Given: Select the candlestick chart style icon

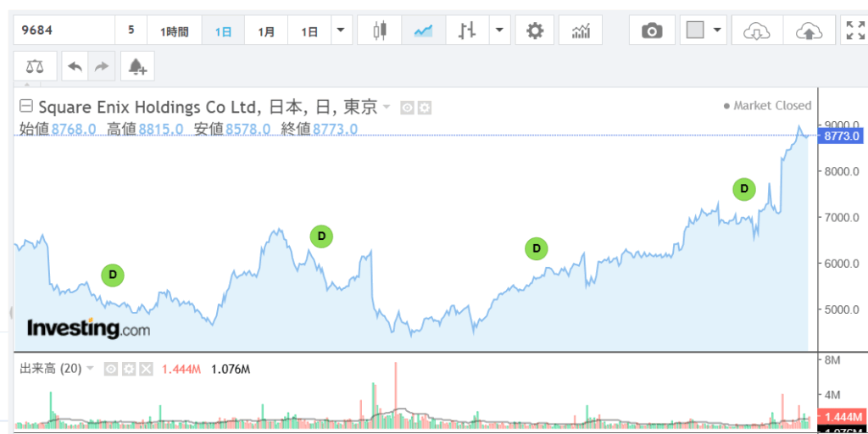Looking at the screenshot, I should tap(379, 31).
